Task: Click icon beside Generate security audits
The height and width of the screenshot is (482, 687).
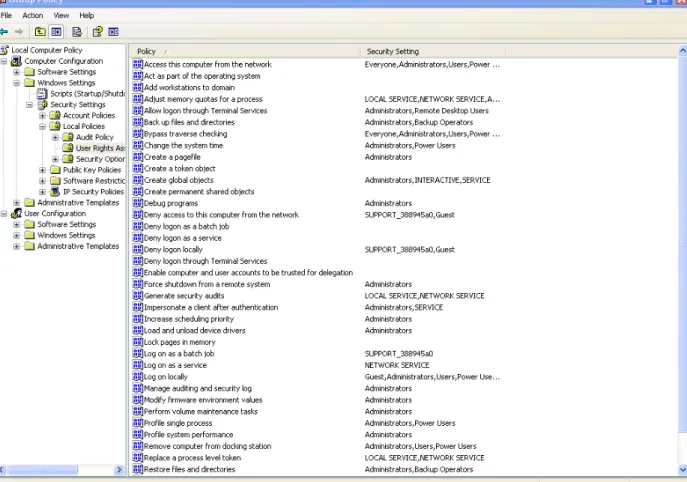Action: (x=138, y=295)
